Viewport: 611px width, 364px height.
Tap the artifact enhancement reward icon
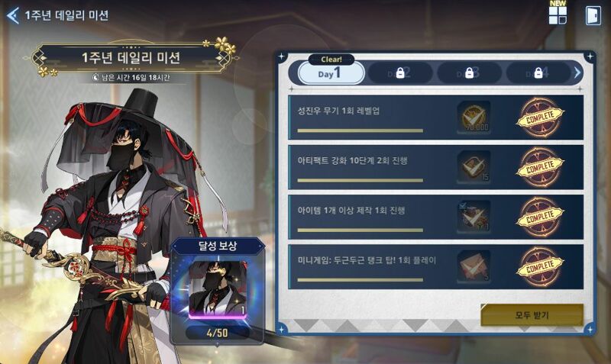(x=474, y=167)
